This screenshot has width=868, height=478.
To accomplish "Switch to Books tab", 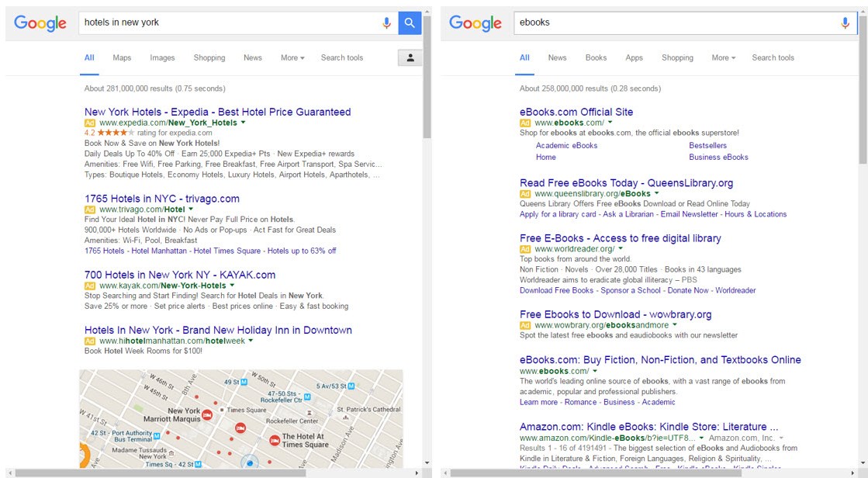I will click(x=596, y=57).
